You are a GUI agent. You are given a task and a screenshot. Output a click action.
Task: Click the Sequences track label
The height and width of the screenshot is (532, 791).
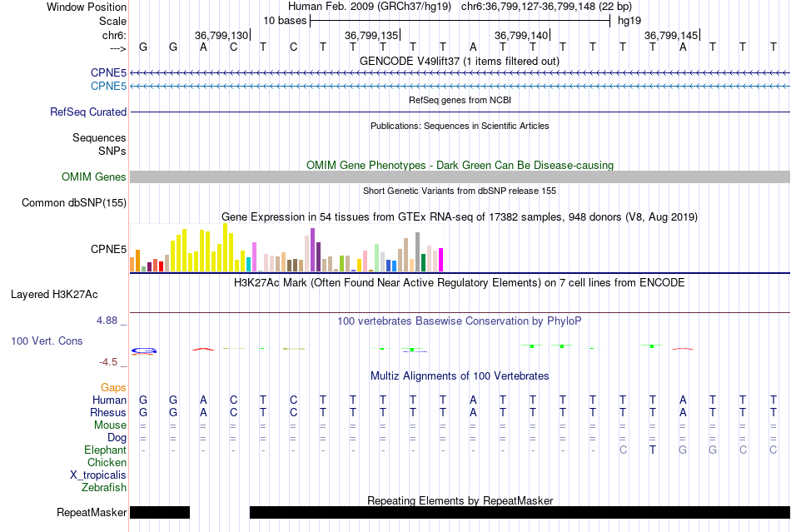point(99,137)
